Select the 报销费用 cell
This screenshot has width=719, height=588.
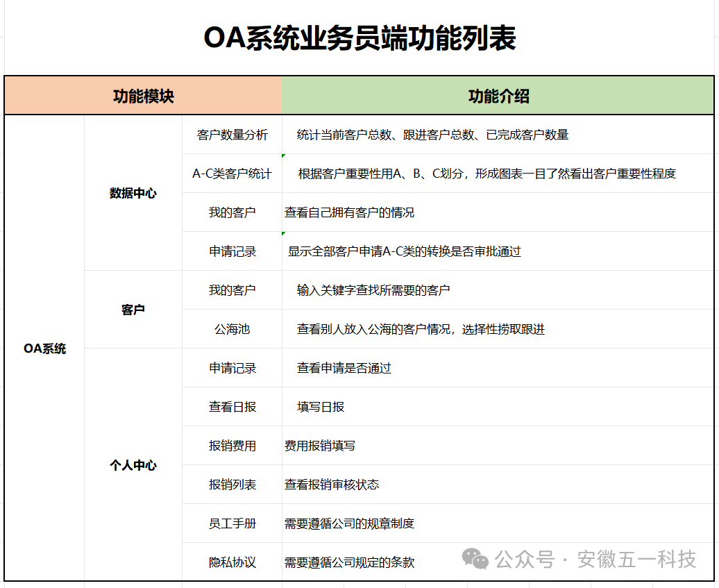click(x=232, y=446)
